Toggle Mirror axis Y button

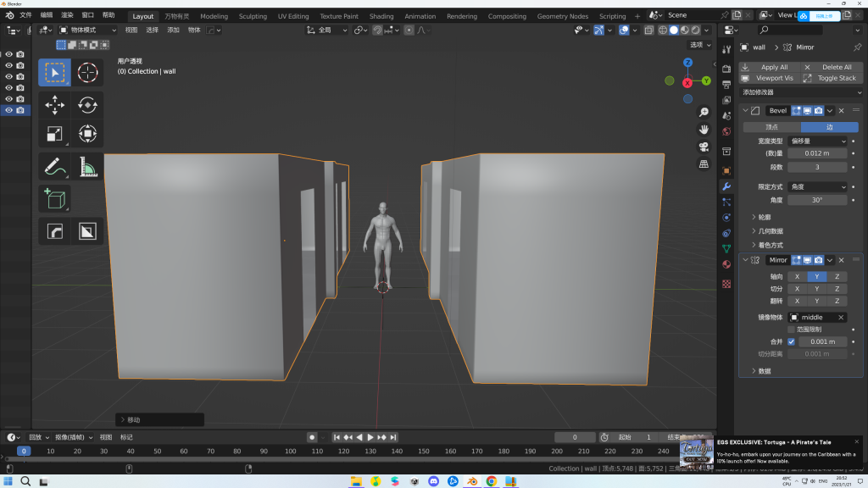click(x=817, y=277)
